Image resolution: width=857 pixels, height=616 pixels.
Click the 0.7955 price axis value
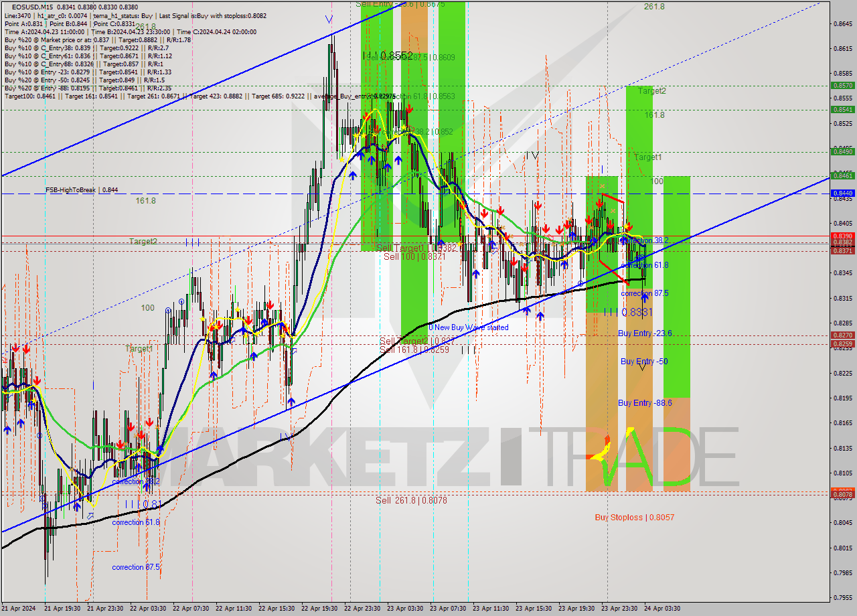coord(842,597)
